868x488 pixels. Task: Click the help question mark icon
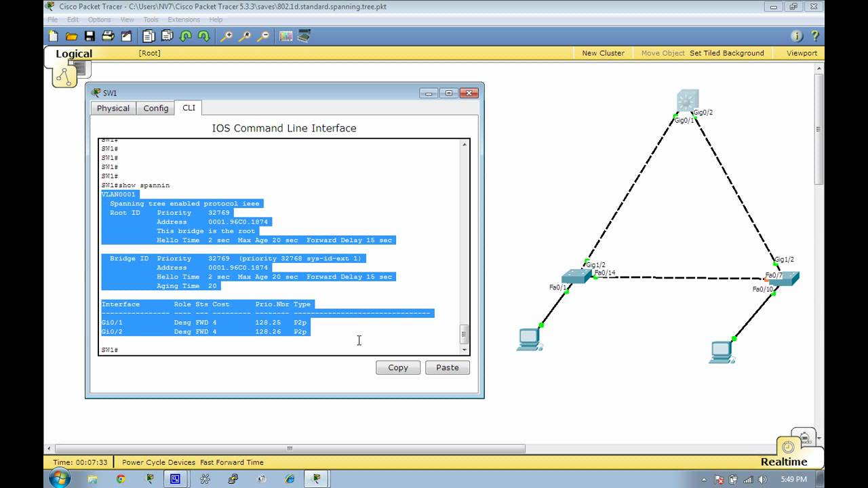coord(814,36)
